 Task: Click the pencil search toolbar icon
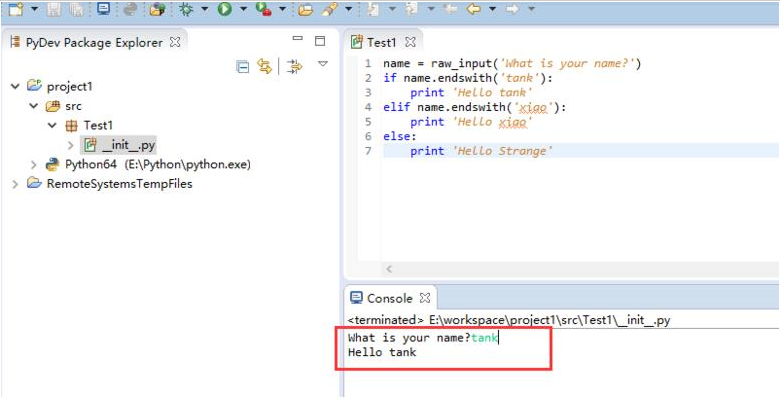pos(329,9)
